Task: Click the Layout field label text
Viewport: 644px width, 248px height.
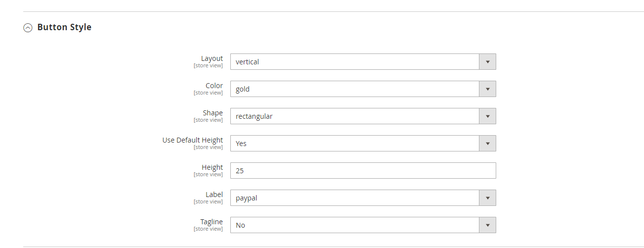Action: (212, 58)
